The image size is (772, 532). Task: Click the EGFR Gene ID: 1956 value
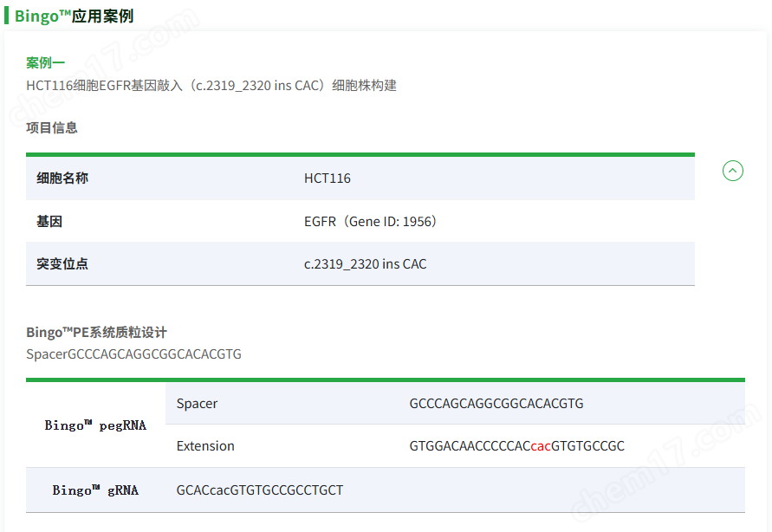click(x=370, y=222)
